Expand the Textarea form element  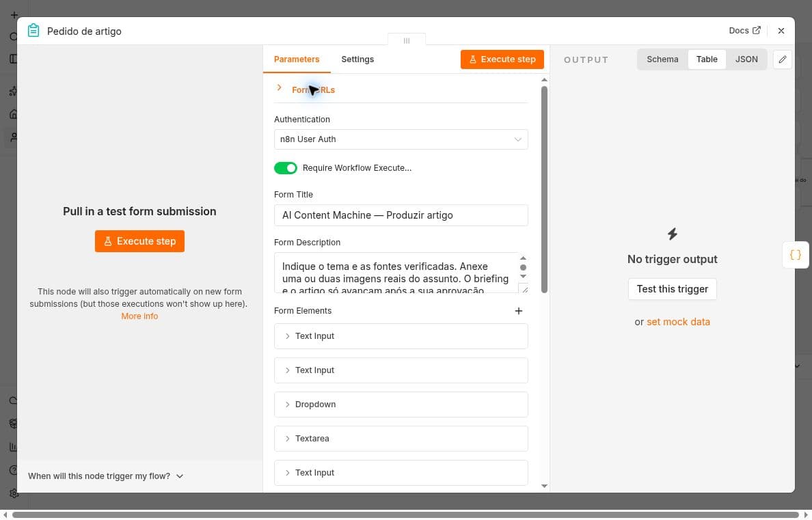401,439
